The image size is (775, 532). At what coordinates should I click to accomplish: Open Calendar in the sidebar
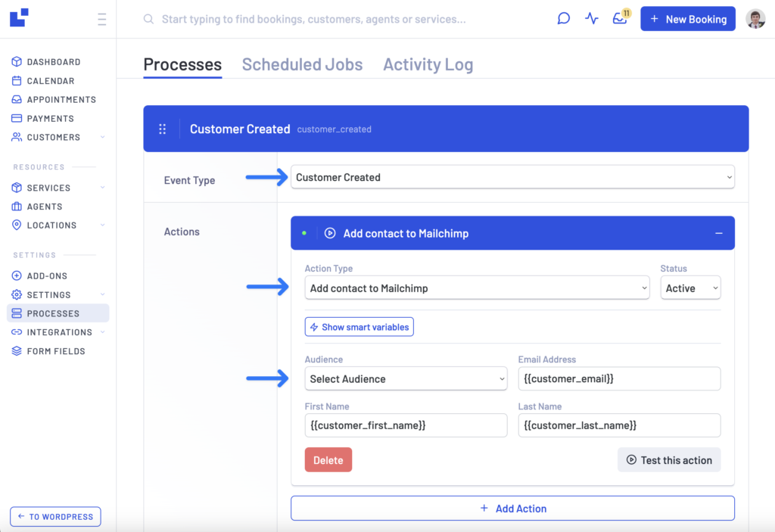(x=50, y=81)
